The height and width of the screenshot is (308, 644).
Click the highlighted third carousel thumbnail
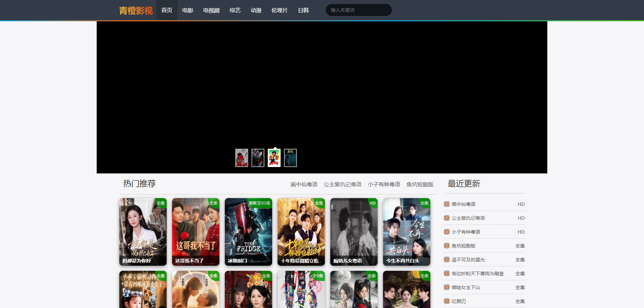tap(274, 158)
